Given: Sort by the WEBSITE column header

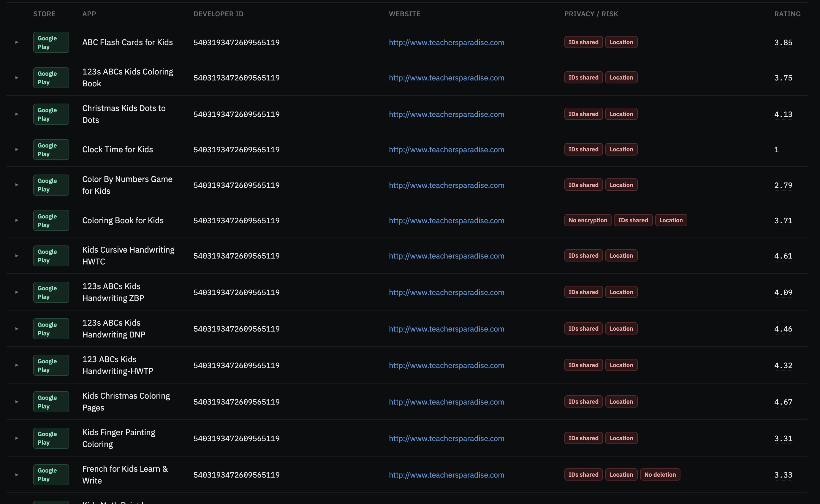Looking at the screenshot, I should click(404, 14).
